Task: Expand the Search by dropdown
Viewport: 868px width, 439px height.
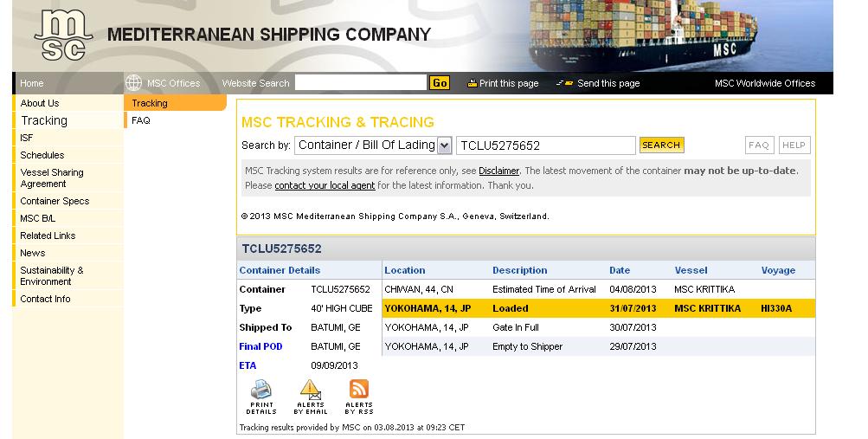Action: click(445, 145)
